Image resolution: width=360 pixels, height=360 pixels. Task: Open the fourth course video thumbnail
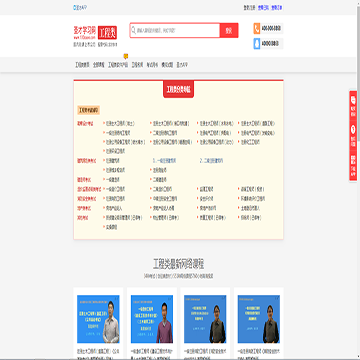pyautogui.click(x=259, y=319)
